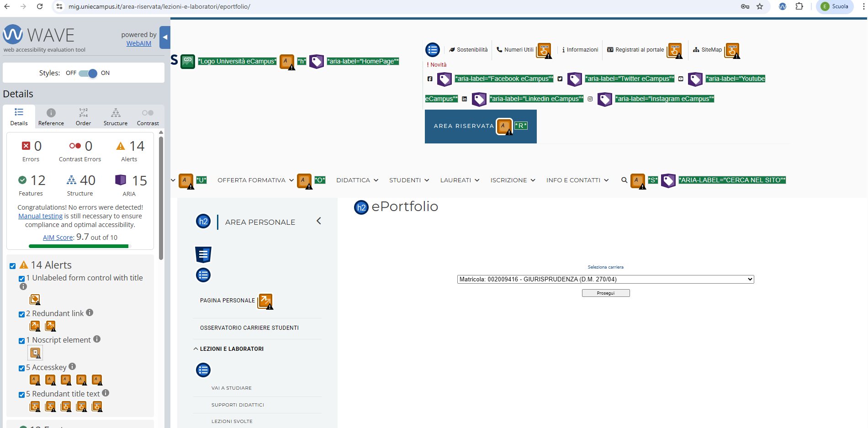Bookmark this page with the star icon
Viewport: 868px width, 428px height.
coord(760,6)
